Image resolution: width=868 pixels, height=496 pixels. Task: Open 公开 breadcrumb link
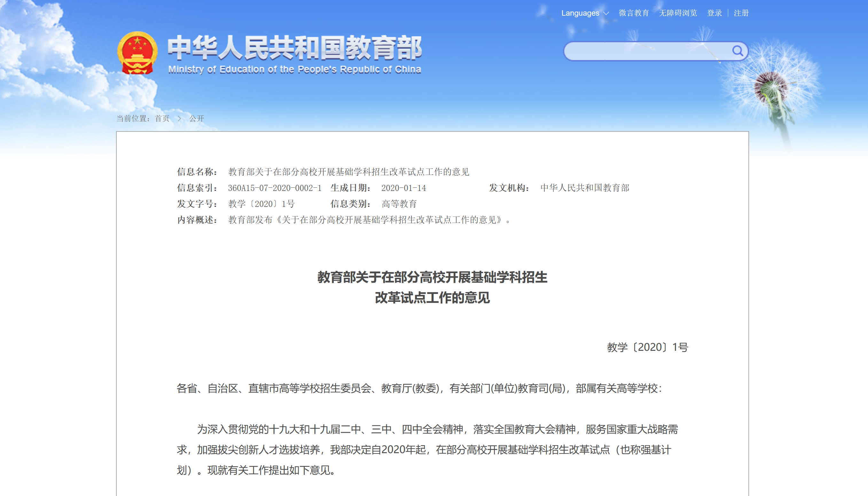click(x=197, y=118)
